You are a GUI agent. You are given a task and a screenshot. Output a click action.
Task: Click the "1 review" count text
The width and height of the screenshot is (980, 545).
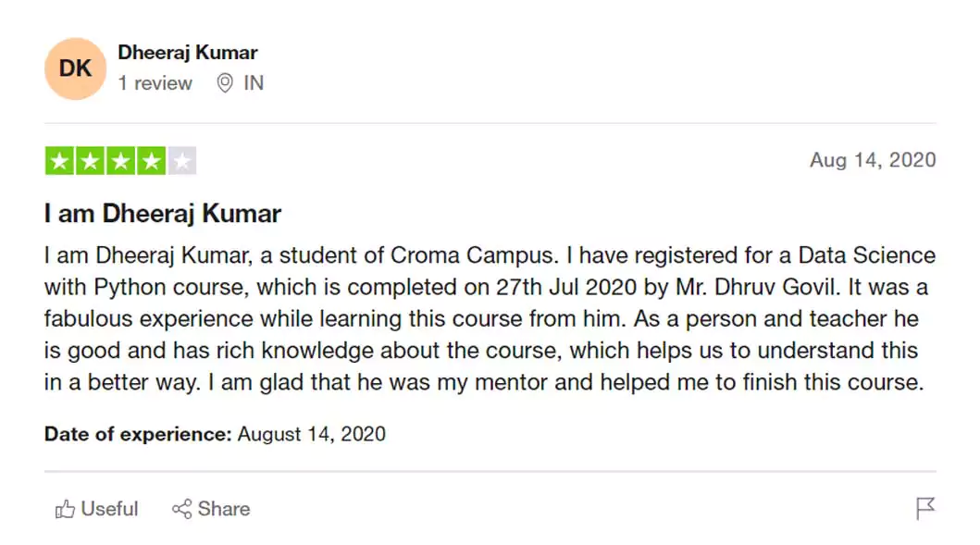155,83
